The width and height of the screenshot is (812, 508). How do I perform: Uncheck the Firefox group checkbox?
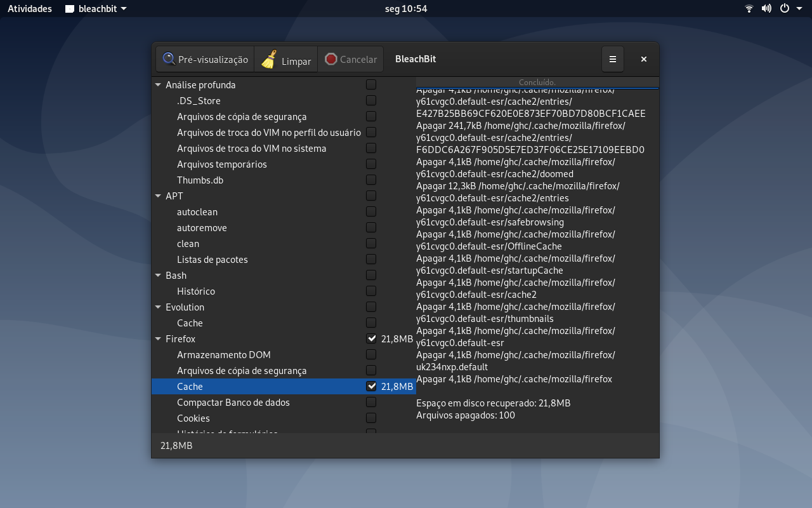tap(371, 338)
